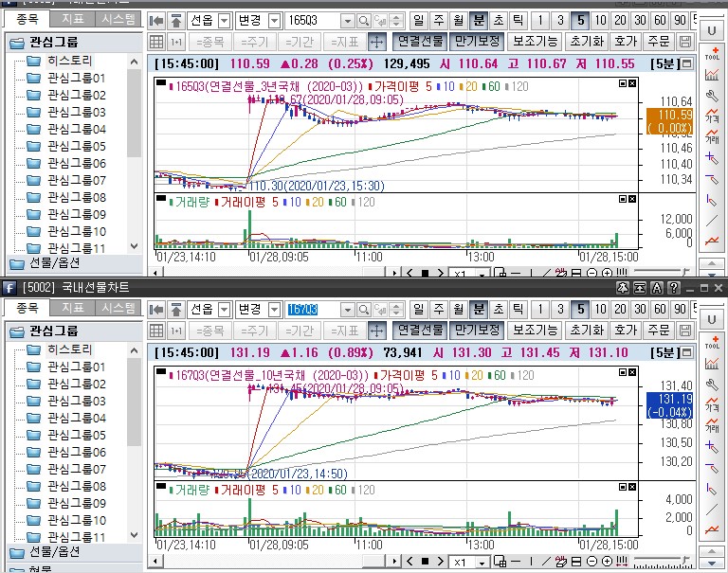The width and height of the screenshot is (728, 573).
Task: Click the 보조기능 button in the top chart toolbar
Action: [x=535, y=42]
